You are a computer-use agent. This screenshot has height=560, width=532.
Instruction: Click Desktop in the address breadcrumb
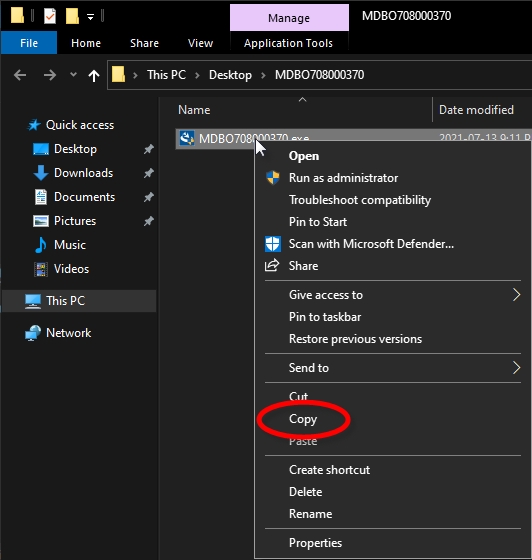(230, 75)
